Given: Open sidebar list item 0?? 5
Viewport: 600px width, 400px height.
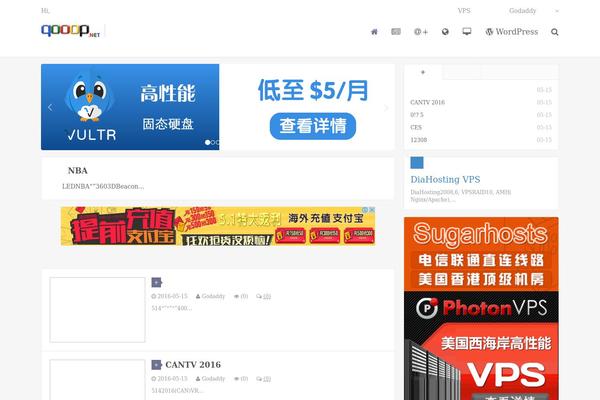Looking at the screenshot, I should [417, 115].
